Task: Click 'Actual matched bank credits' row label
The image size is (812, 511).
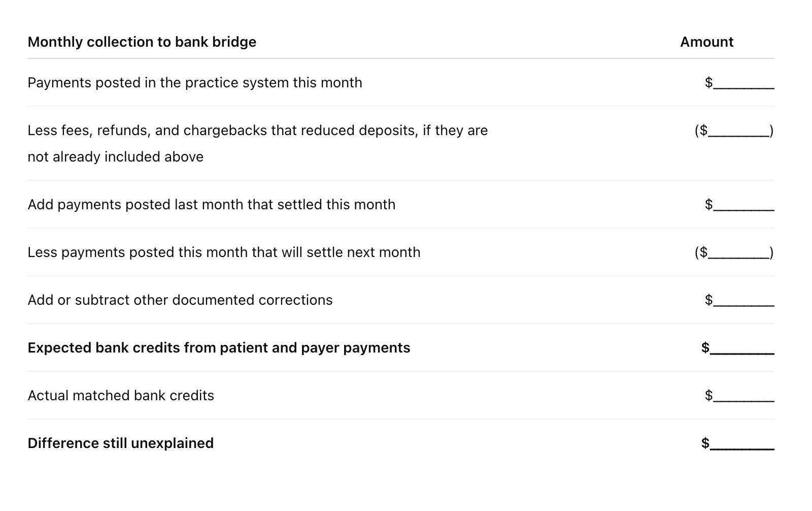Action: tap(121, 396)
